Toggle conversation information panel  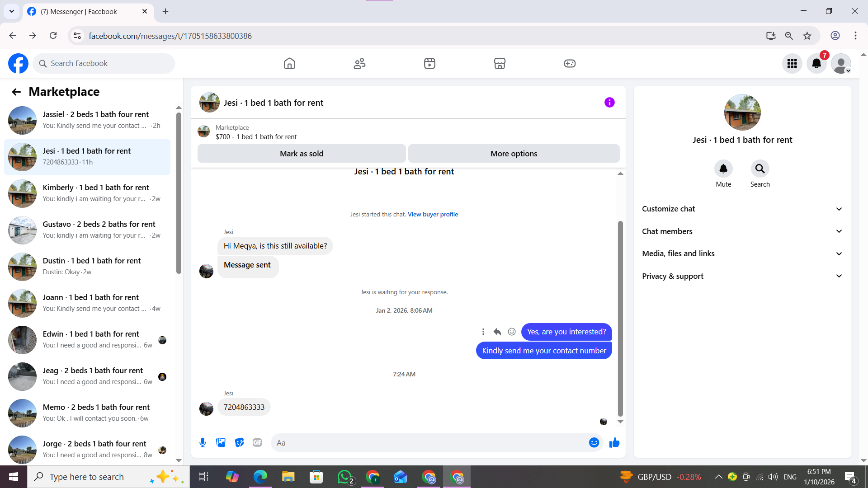[609, 103]
